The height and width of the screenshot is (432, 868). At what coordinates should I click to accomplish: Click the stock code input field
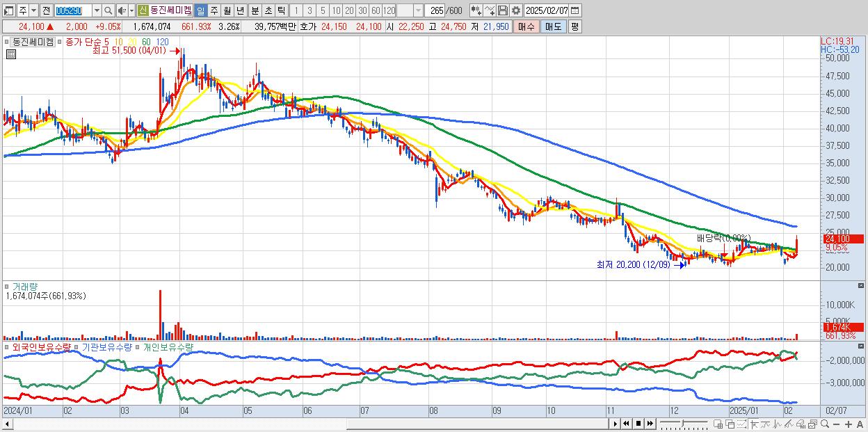(x=73, y=10)
